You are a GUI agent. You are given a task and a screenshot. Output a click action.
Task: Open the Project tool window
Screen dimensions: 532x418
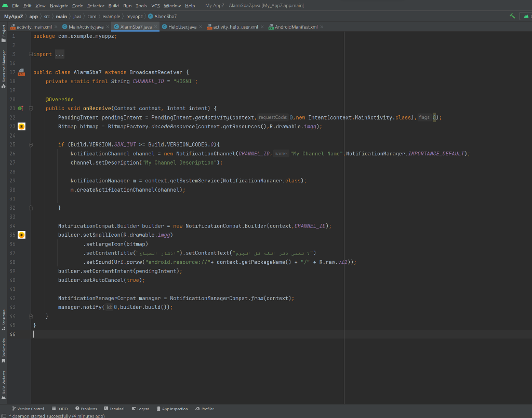tap(4, 30)
